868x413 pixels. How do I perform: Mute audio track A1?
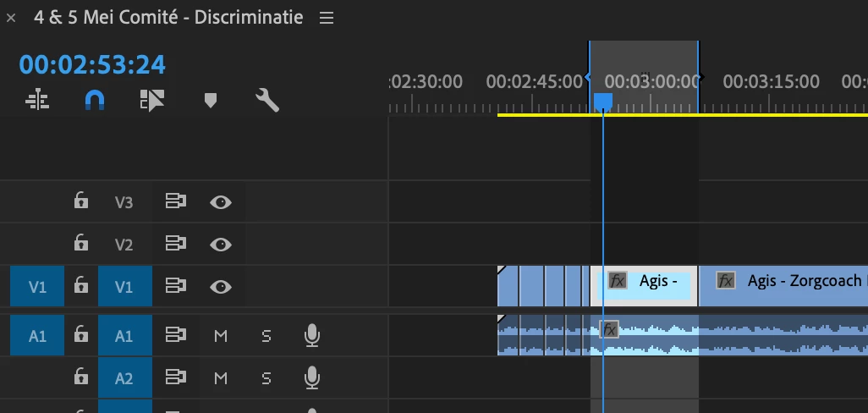(x=221, y=335)
